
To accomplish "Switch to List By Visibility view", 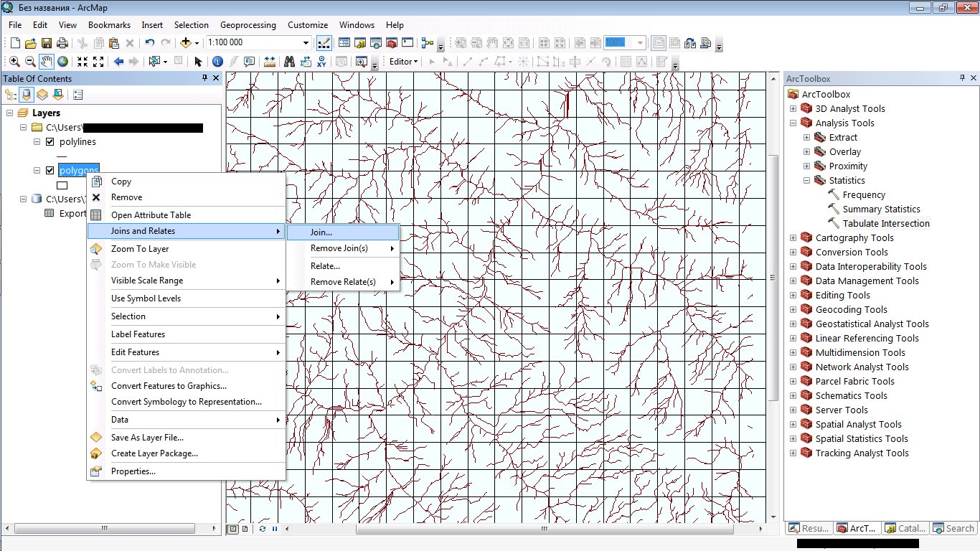I will pyautogui.click(x=42, y=95).
